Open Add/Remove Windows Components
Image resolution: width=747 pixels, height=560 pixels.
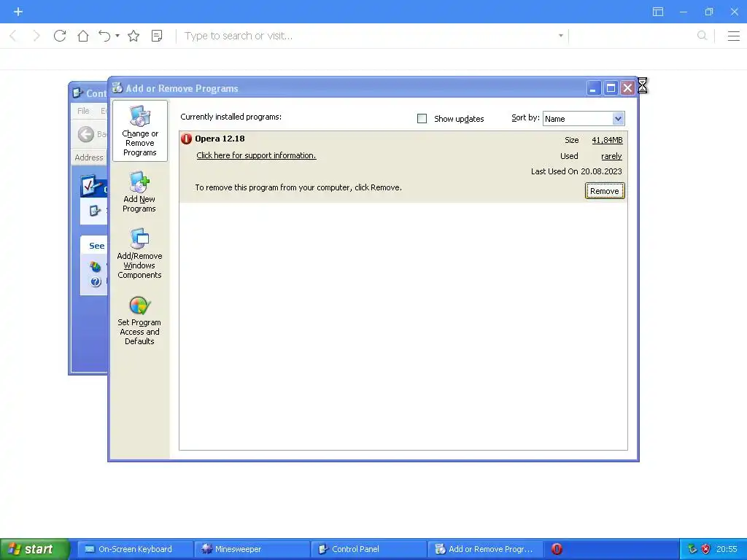point(139,253)
